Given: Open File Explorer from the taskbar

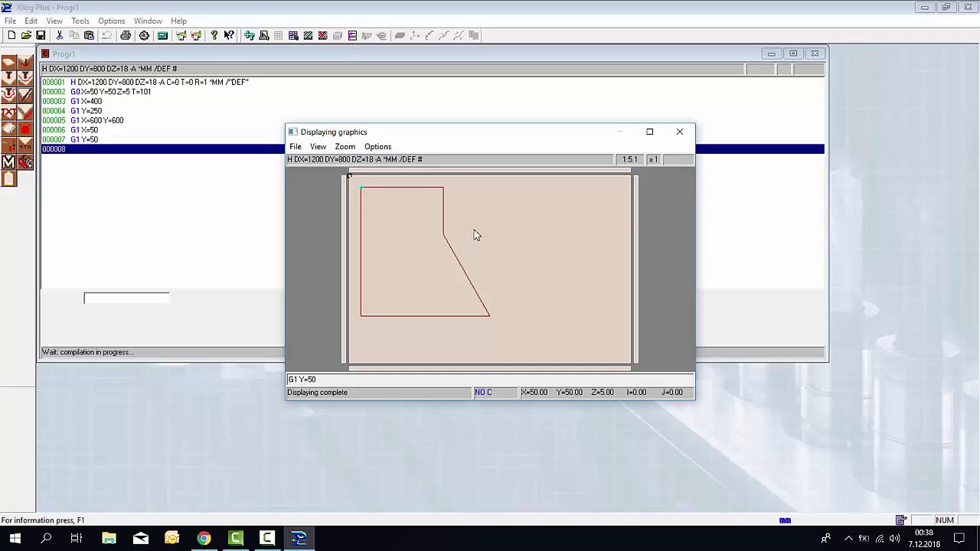Looking at the screenshot, I should pos(109,538).
